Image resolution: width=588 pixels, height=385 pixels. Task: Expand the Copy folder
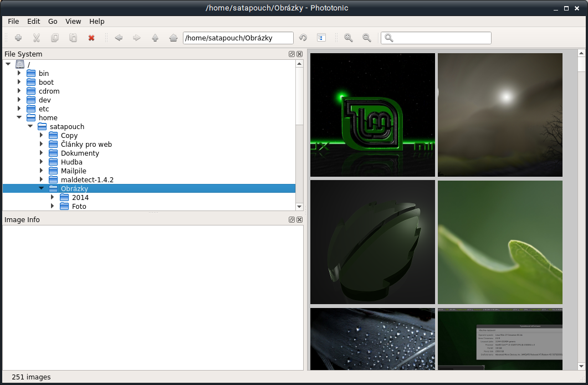tap(41, 135)
